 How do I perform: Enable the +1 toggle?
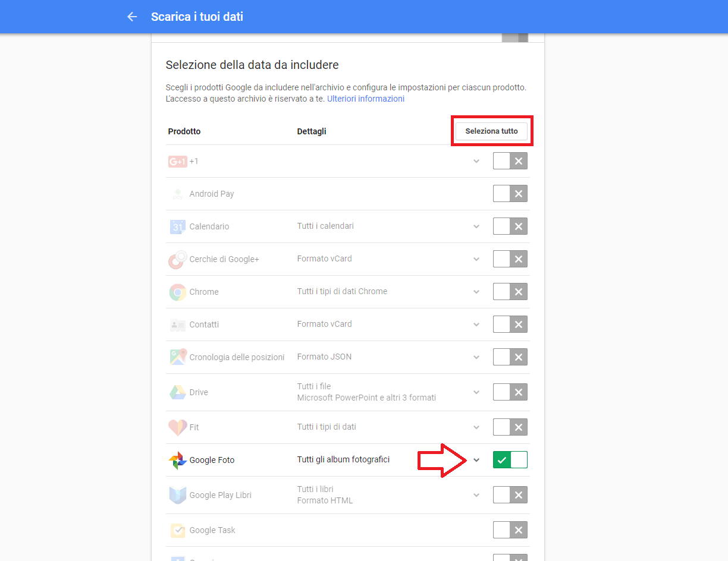pyautogui.click(x=510, y=161)
